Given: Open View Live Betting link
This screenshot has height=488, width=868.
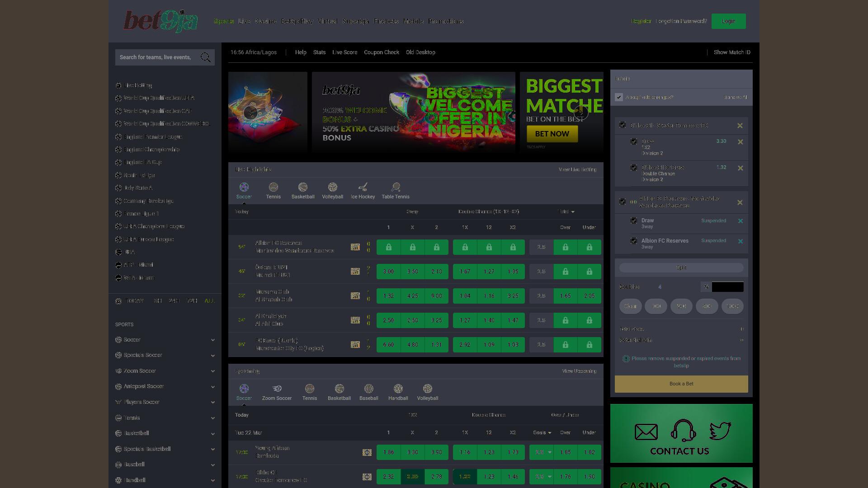Looking at the screenshot, I should pos(578,169).
